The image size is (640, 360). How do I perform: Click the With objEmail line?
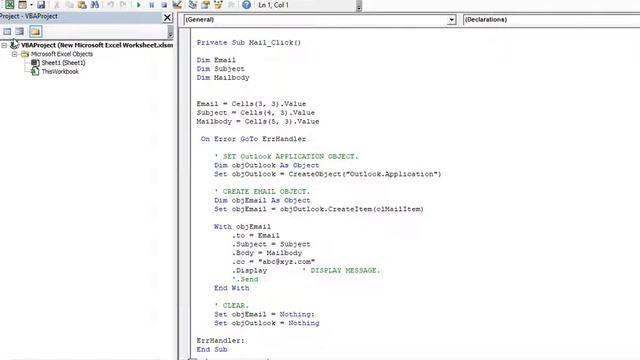click(242, 227)
